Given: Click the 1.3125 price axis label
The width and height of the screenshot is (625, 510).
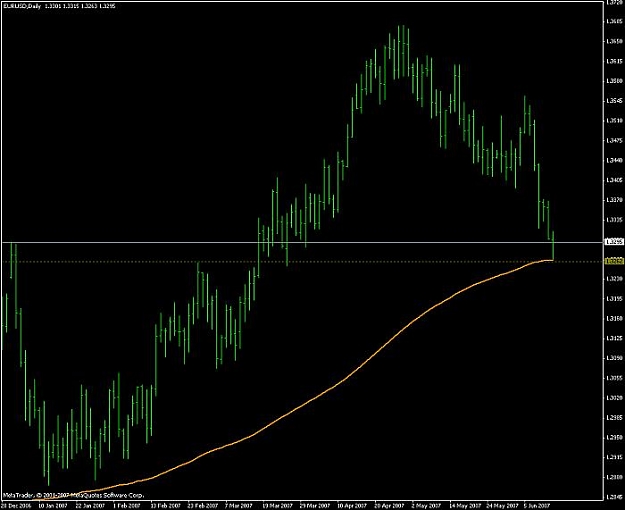Looking at the screenshot, I should coord(615,338).
